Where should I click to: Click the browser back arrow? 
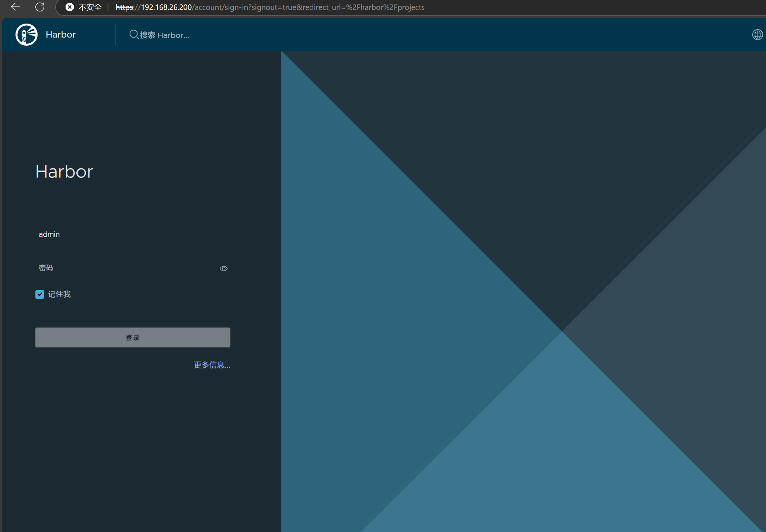[x=15, y=7]
